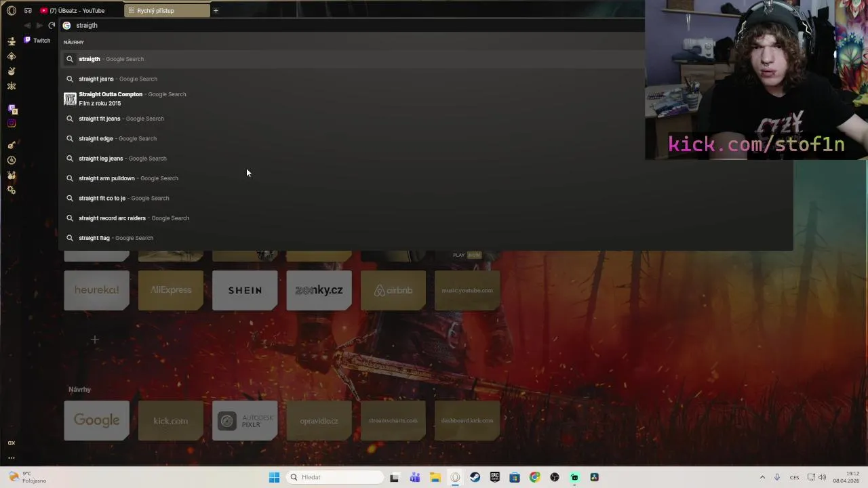Open Google suggested tile

(x=96, y=420)
